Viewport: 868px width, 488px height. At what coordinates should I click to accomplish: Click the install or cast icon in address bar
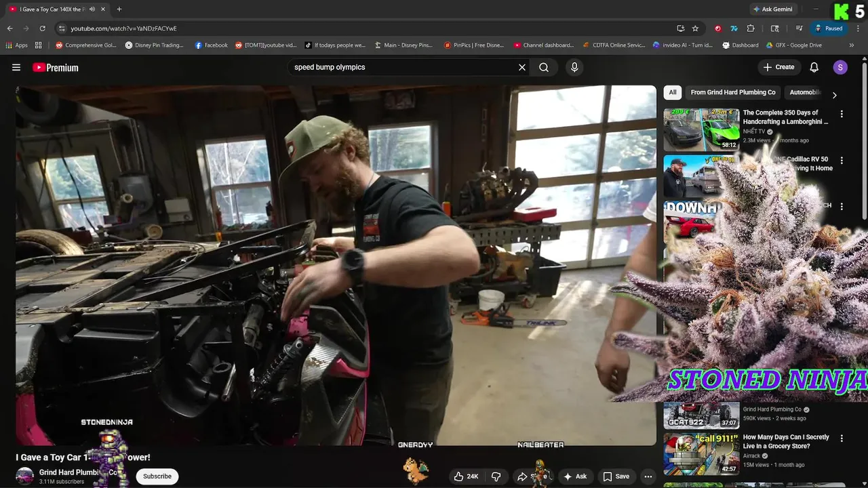[x=680, y=28]
